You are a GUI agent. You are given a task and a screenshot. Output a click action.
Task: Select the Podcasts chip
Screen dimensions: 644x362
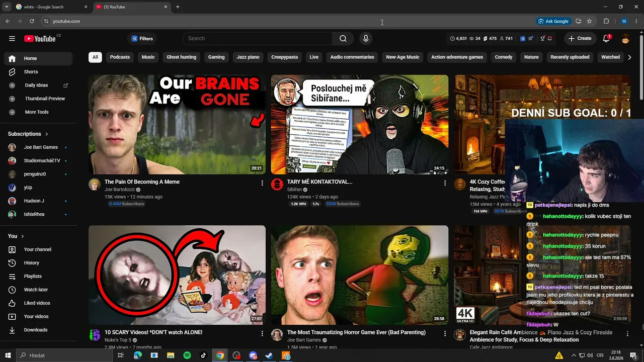(x=120, y=57)
